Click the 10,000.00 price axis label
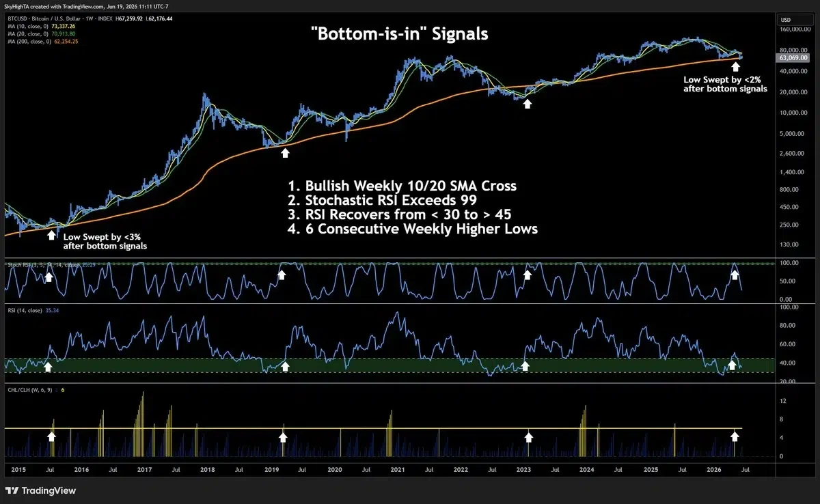Viewport: 820px width, 504px height. pos(793,113)
